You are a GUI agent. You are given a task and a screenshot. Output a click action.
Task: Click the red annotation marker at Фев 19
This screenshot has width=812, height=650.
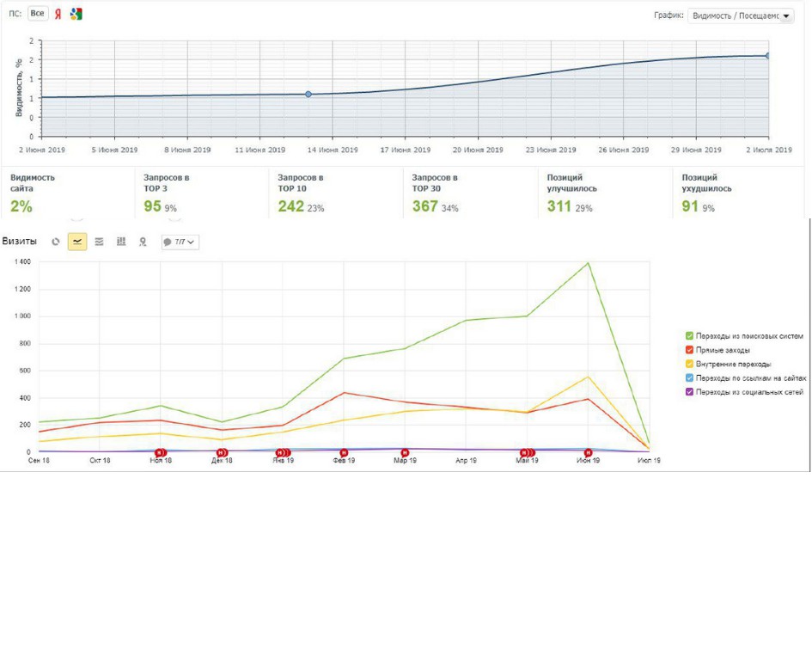(344, 452)
